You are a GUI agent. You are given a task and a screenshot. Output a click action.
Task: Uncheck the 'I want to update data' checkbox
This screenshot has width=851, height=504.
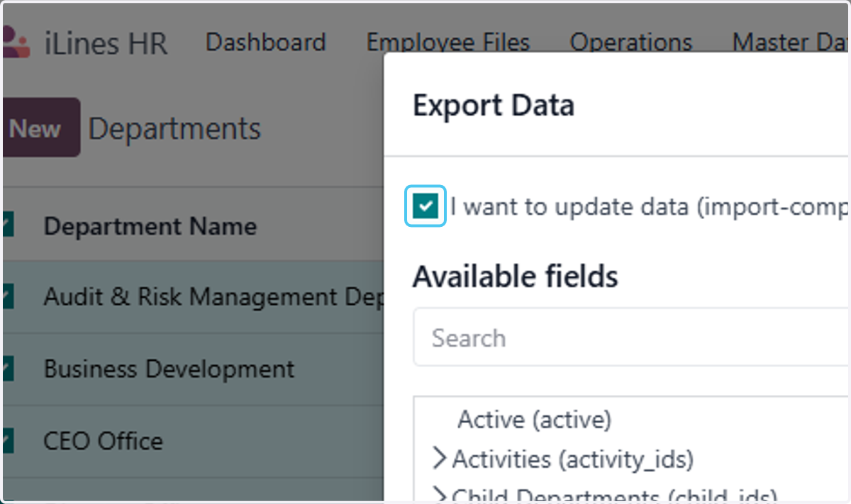(x=425, y=206)
